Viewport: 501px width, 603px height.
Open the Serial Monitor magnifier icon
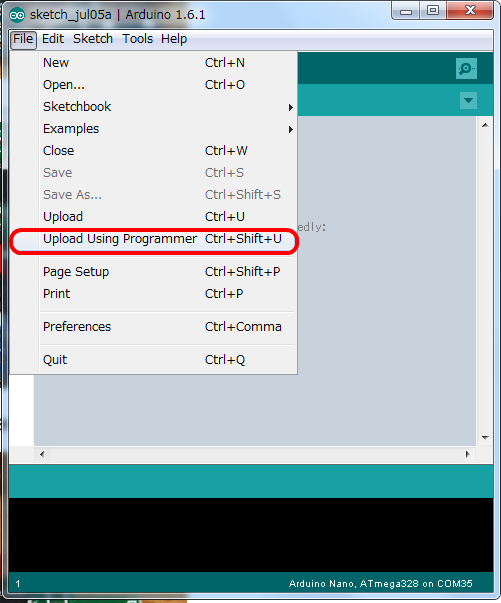[x=466, y=68]
